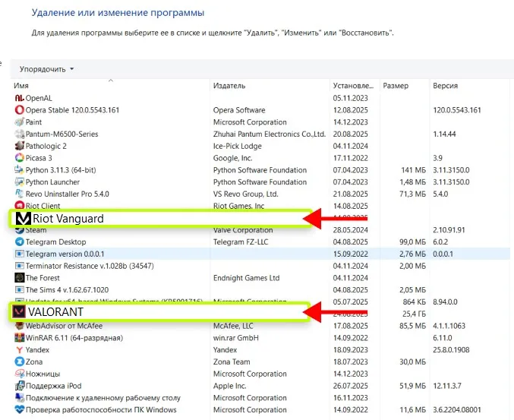Click the OpenAL date 05.11.2023

coord(351,98)
